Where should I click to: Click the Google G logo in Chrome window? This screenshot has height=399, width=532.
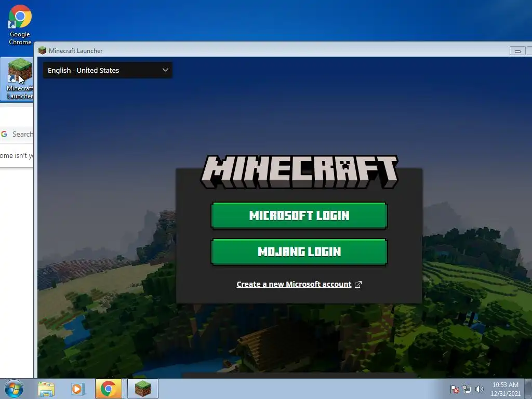tap(4, 134)
